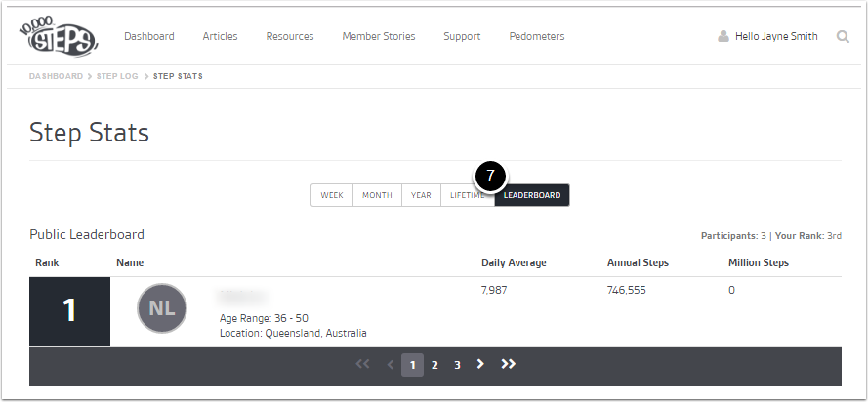
Task: Go to previous page arrow
Action: pos(391,365)
